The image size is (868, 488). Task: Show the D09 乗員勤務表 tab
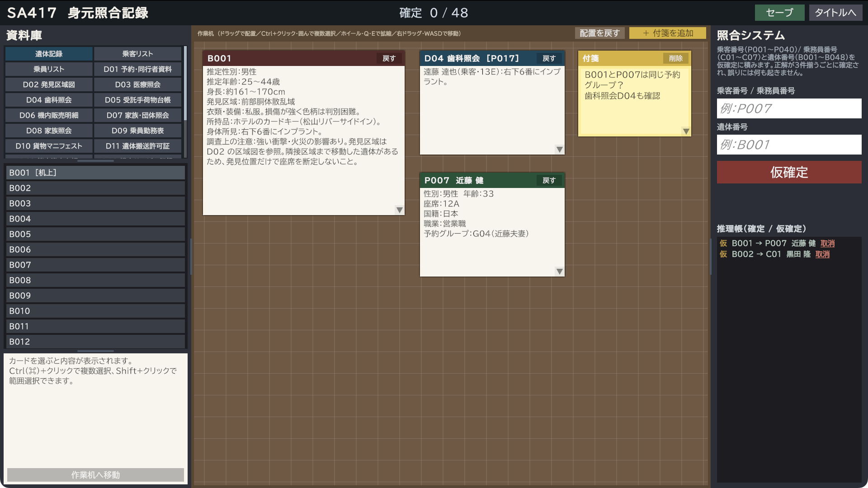tap(138, 131)
